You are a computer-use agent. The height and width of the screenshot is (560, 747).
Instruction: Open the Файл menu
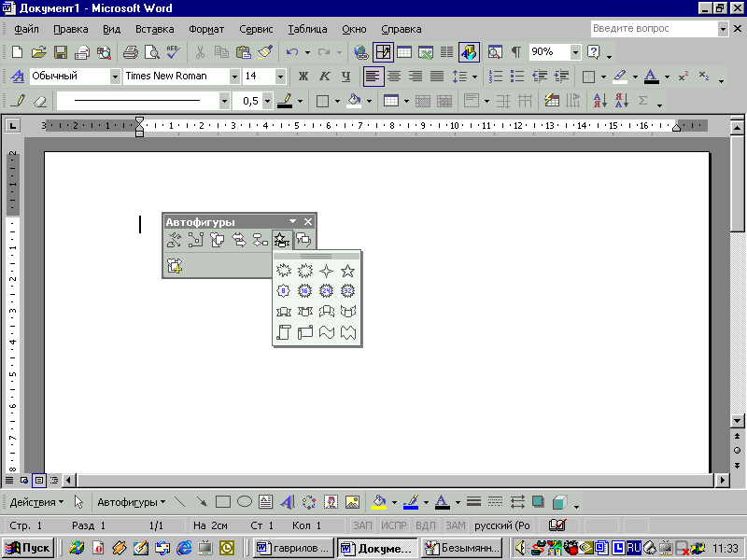click(x=26, y=29)
